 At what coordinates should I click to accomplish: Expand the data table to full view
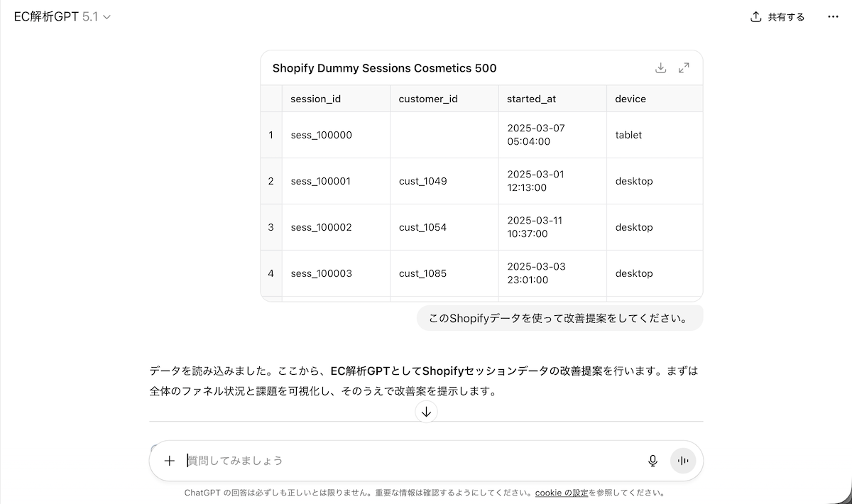pyautogui.click(x=683, y=67)
